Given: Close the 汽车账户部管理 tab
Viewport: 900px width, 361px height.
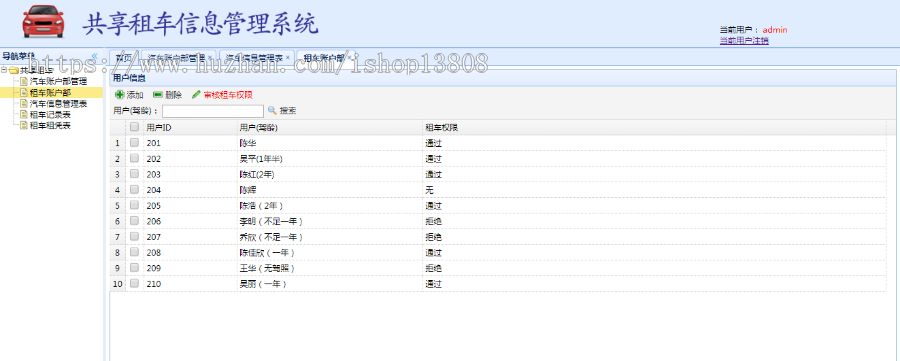Looking at the screenshot, I should tap(210, 58).
